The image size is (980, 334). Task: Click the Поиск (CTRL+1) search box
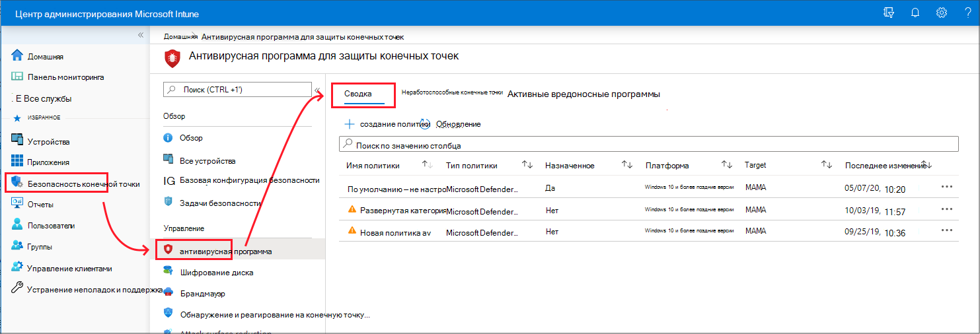point(237,89)
